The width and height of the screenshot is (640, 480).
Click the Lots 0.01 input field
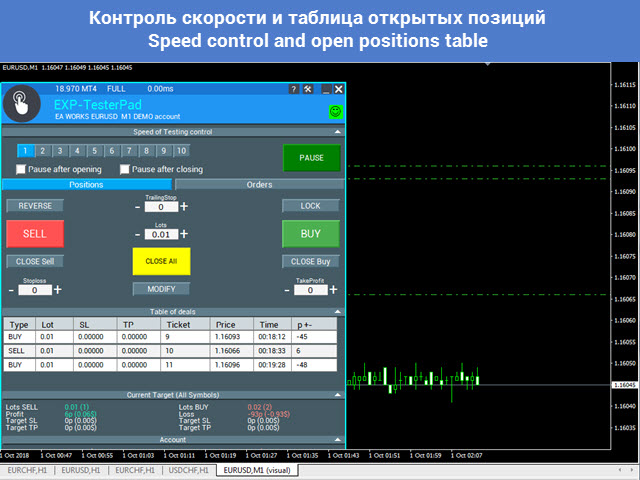click(x=161, y=235)
